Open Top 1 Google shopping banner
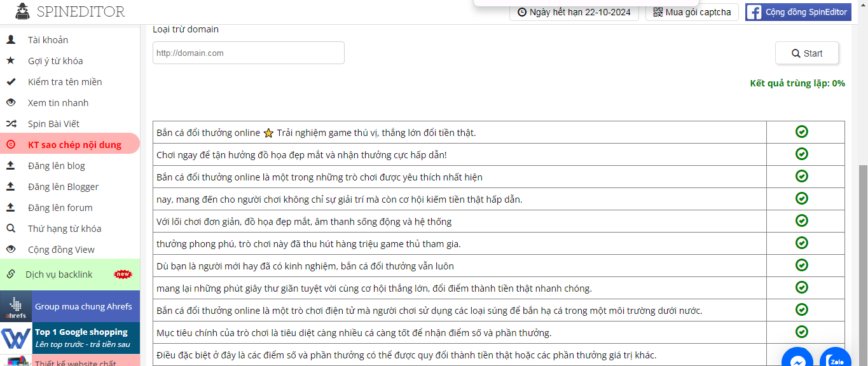 70,337
